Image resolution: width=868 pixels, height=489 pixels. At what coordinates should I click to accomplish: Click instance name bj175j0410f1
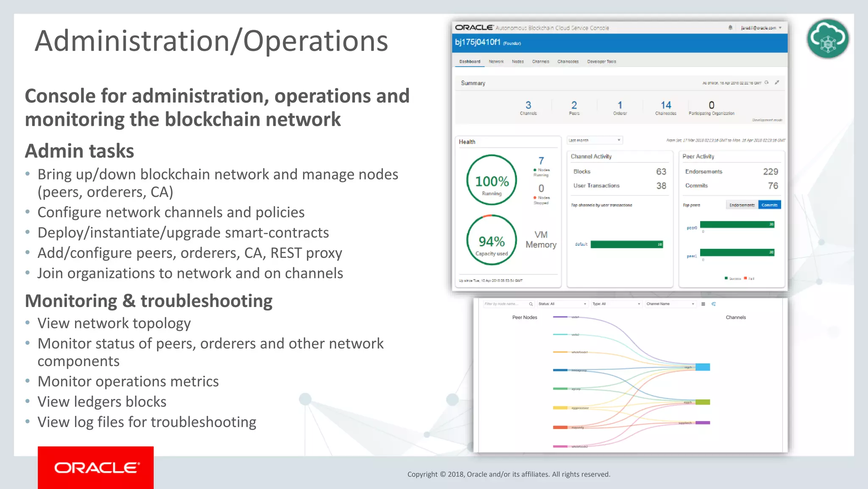click(478, 42)
